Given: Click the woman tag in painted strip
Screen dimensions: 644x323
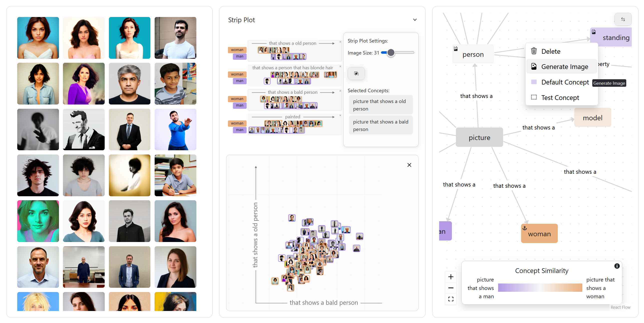Looking at the screenshot, I should tap(237, 123).
